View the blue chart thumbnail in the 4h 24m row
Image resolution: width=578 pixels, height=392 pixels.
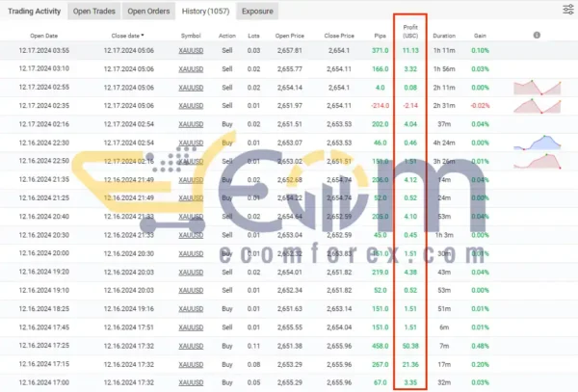coord(538,143)
